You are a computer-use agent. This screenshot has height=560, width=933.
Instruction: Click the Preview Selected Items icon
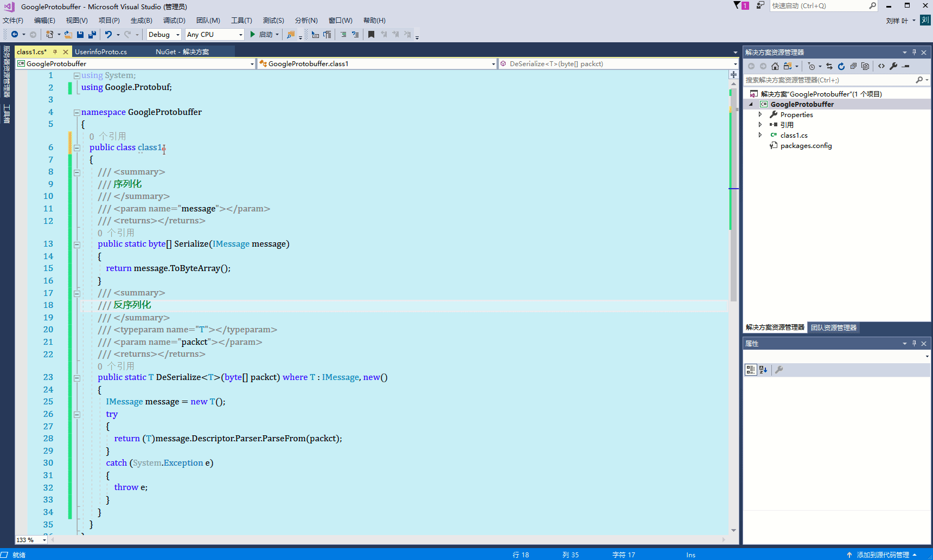(905, 66)
